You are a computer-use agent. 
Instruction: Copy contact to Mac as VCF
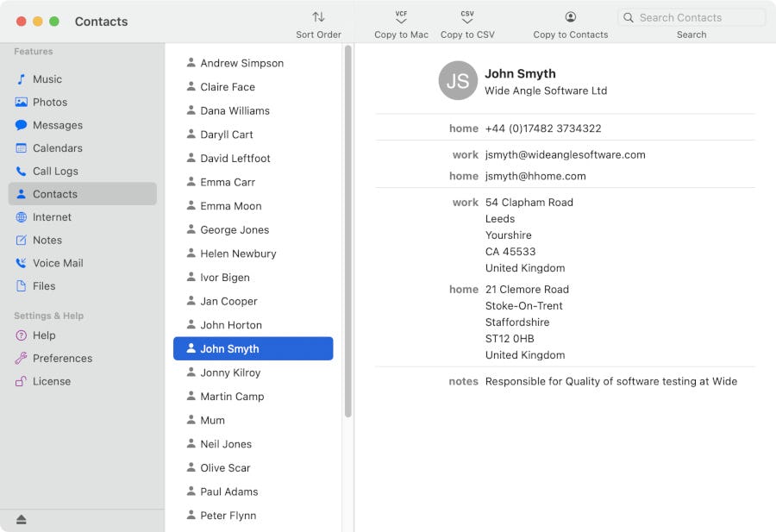[400, 23]
